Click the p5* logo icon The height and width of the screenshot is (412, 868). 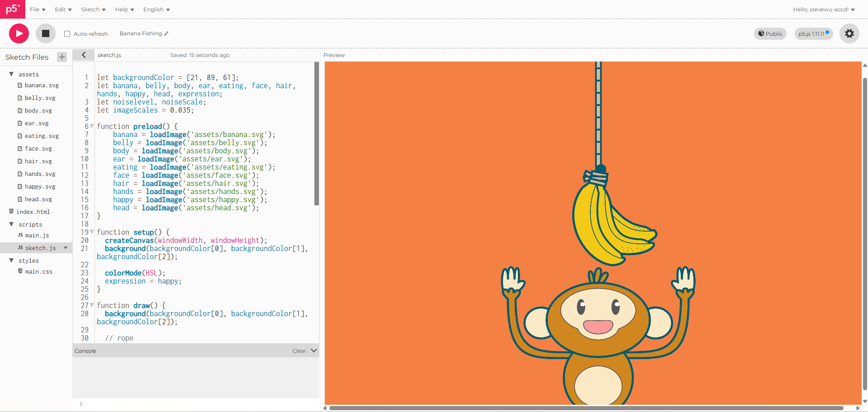coord(12,9)
